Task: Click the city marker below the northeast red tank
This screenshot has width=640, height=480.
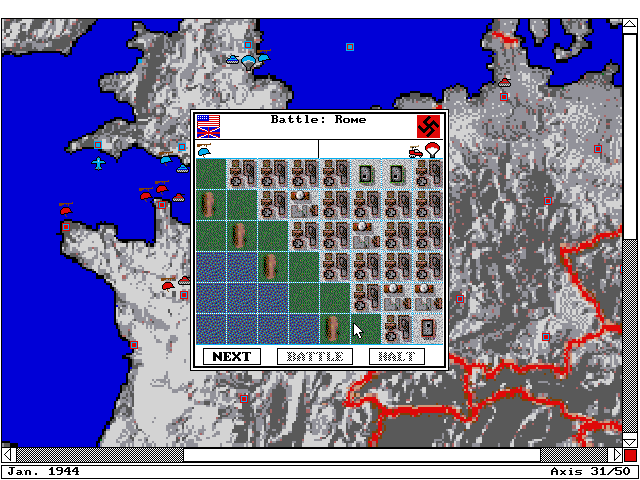Action: click(x=504, y=97)
